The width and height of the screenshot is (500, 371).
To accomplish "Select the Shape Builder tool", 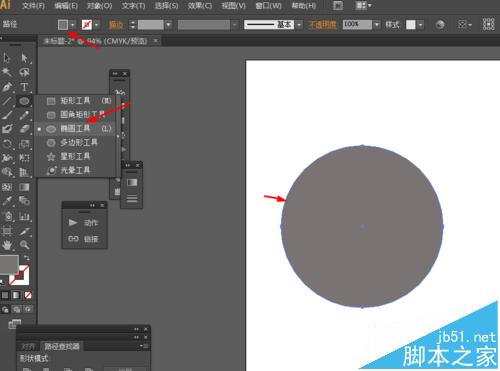I will pos(7,172).
